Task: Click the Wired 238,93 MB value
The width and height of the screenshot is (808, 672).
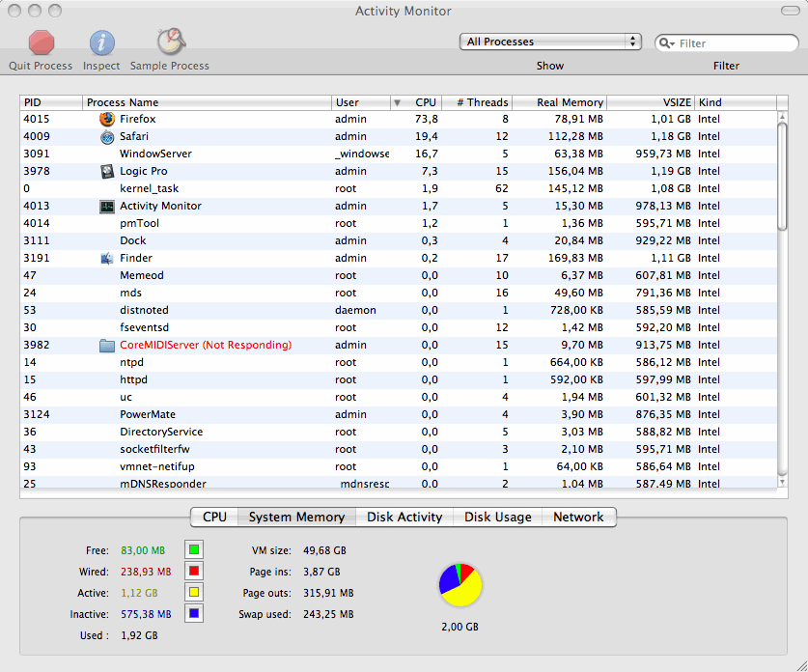Action: [146, 572]
